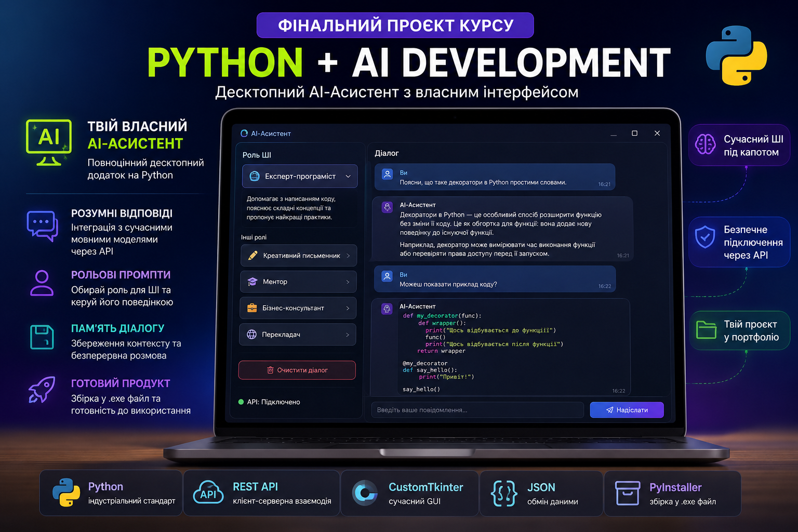Click the AI-Асистент app icon in title bar
This screenshot has width=798, height=532.
[244, 134]
